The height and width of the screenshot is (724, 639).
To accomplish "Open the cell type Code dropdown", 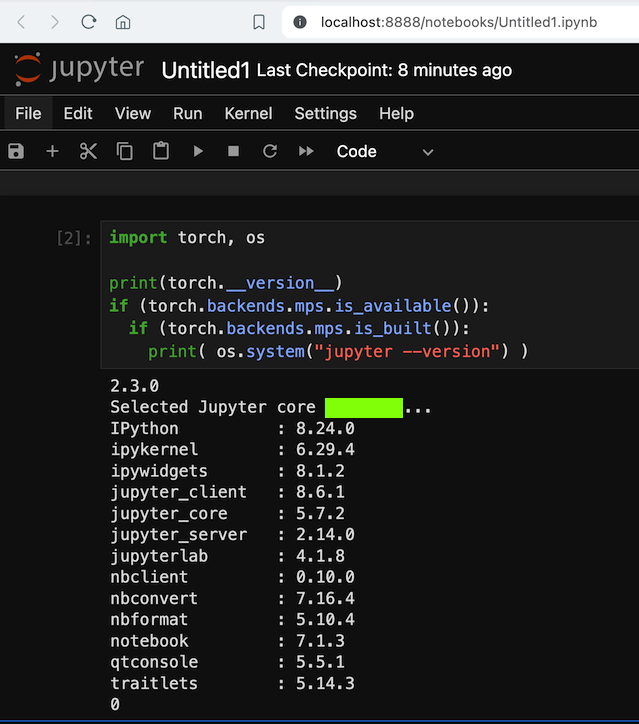I will pos(385,151).
